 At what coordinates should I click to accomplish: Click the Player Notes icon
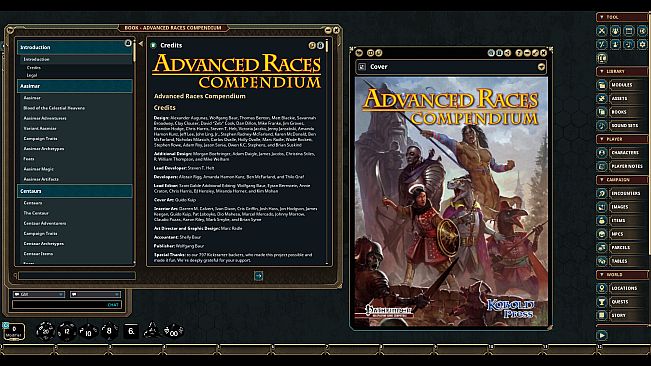click(x=602, y=166)
